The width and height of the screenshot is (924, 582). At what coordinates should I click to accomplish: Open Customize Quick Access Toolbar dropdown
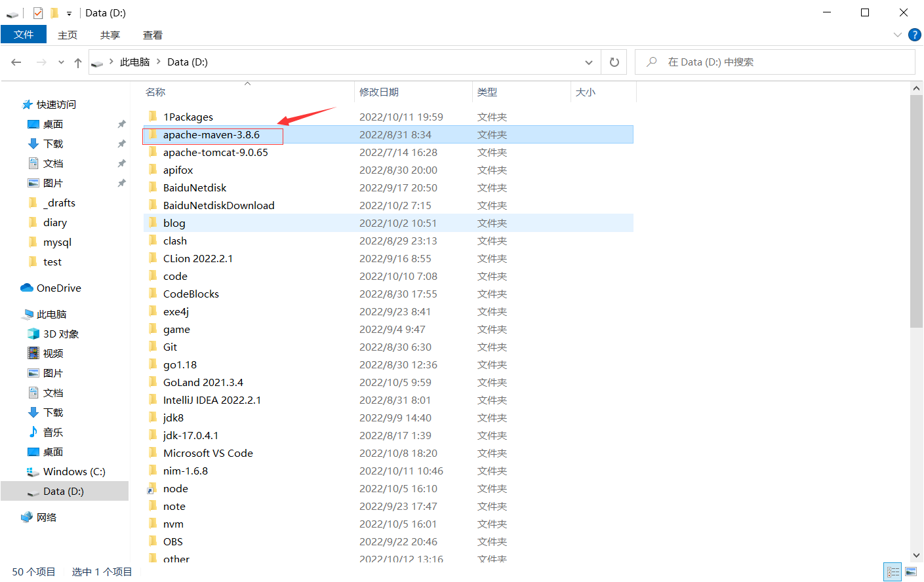69,13
